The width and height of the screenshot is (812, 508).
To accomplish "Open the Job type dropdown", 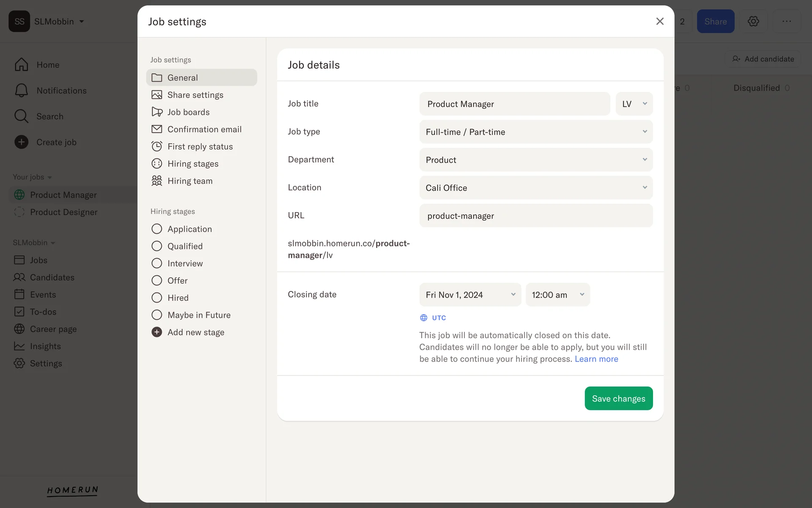I will [x=535, y=132].
